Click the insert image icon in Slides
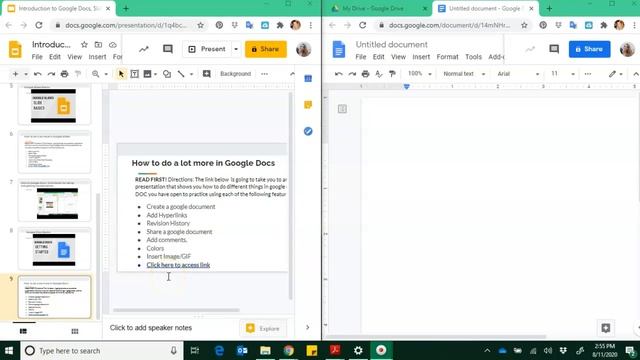 coord(147,74)
